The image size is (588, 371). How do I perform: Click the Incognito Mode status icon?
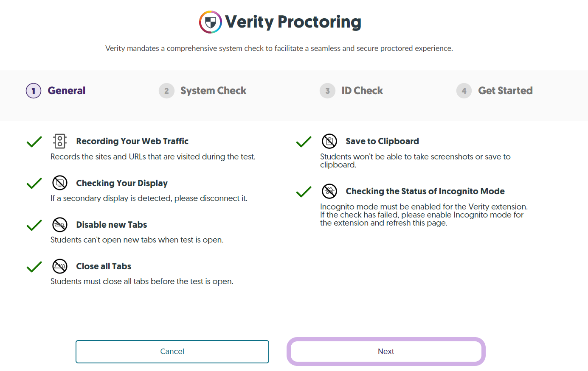329,191
